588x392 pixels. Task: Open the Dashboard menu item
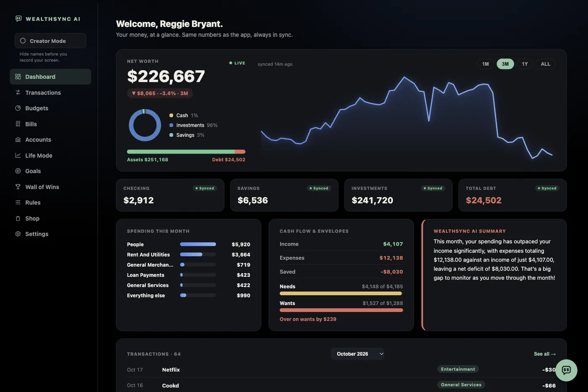point(50,76)
